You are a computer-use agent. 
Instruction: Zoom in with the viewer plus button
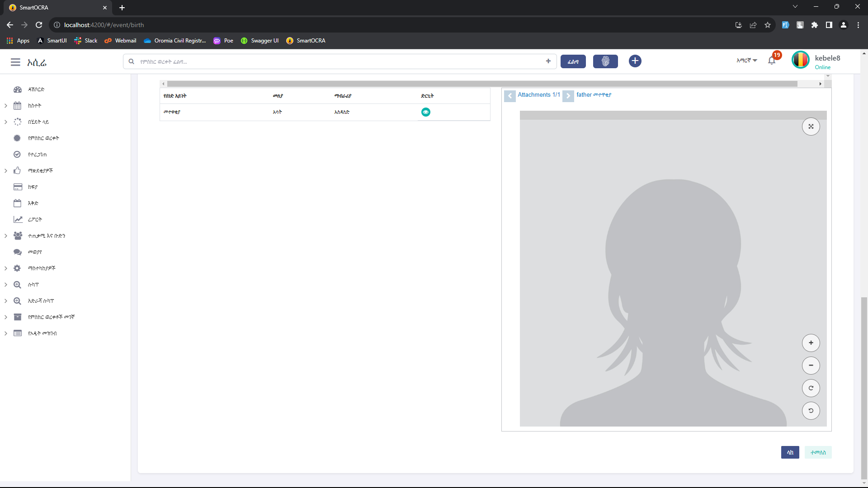pos(811,343)
